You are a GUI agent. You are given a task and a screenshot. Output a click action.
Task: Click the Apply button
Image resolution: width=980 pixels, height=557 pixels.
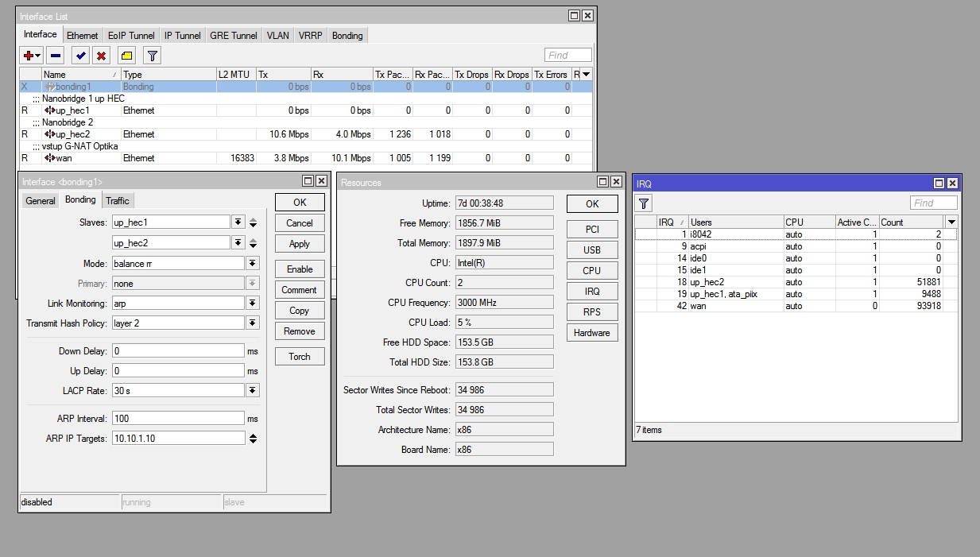coord(300,244)
